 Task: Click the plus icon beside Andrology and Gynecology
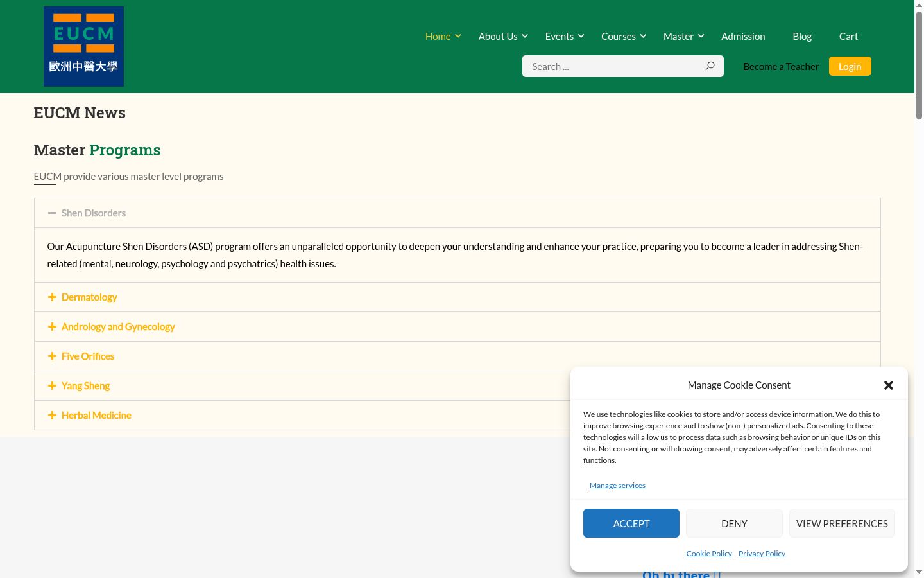coord(52,327)
